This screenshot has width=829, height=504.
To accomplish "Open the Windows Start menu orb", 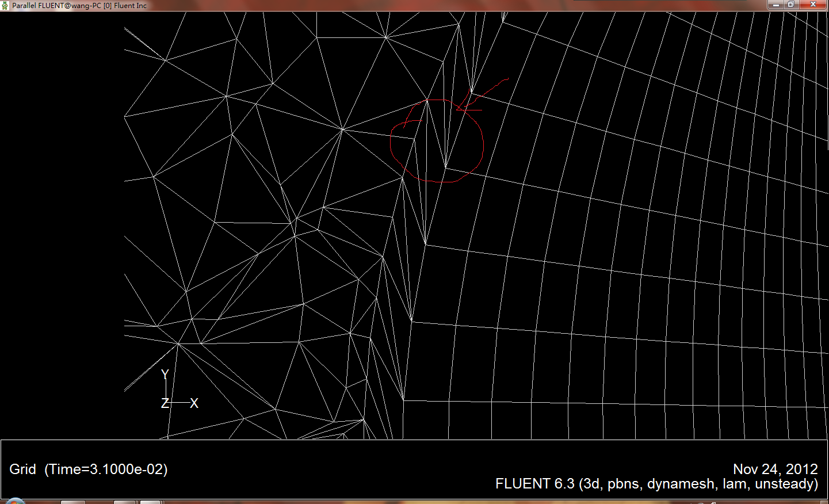I will tap(14, 501).
